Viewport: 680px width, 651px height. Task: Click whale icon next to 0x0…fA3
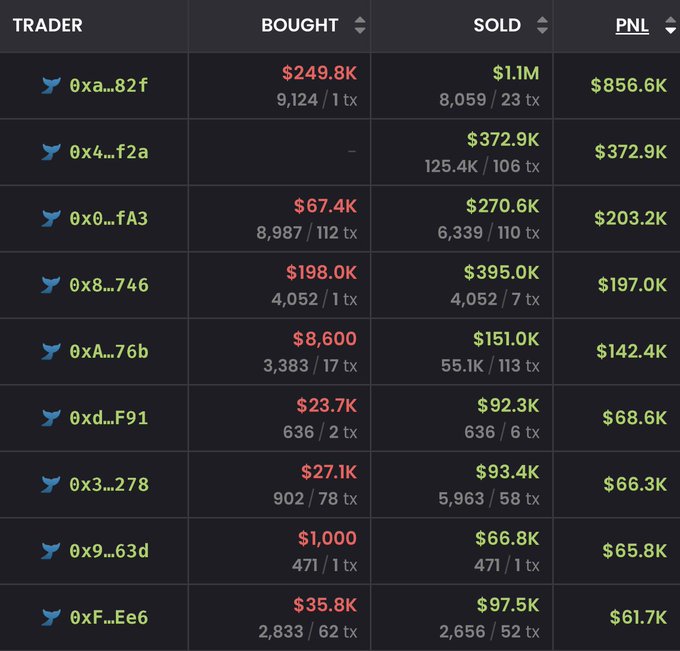click(51, 219)
